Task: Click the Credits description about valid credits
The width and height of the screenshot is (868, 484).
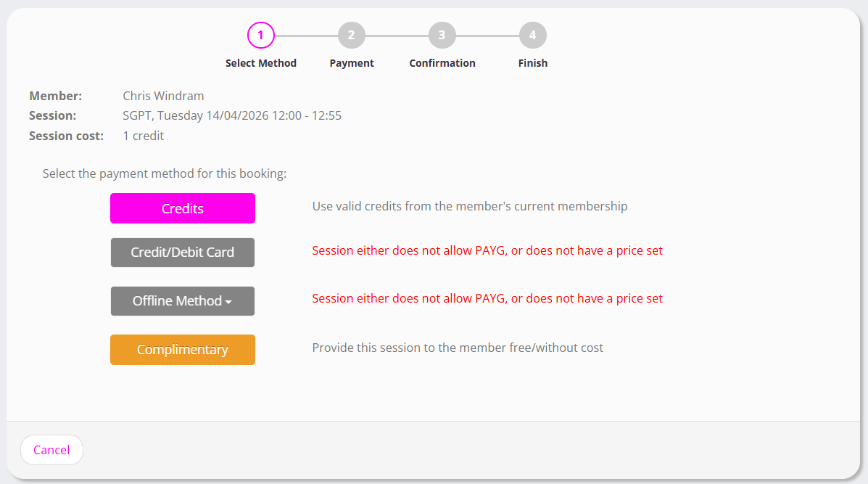Action: tap(470, 206)
